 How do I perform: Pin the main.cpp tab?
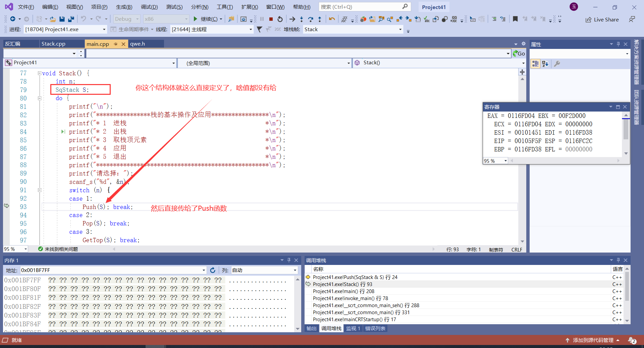tap(115, 44)
